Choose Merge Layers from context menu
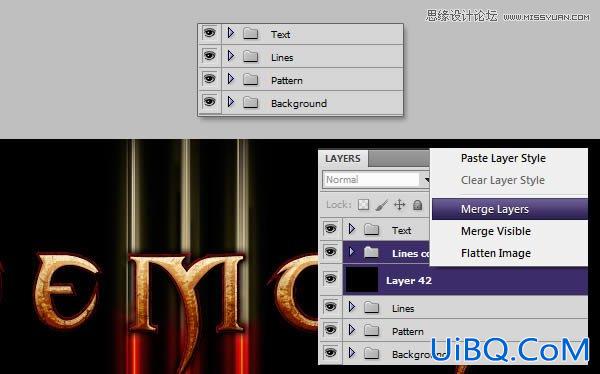Viewport: 600px width, 374px height. (x=510, y=209)
